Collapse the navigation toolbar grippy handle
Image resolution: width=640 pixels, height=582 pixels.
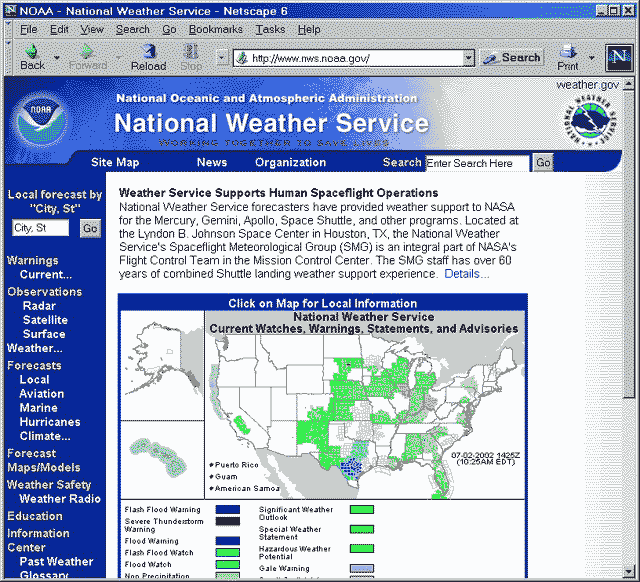pos(8,57)
